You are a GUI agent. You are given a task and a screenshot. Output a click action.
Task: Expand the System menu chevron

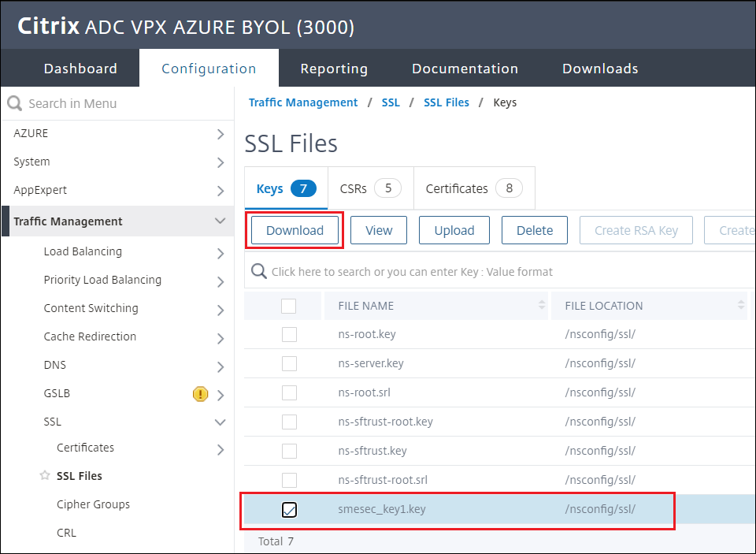point(220,162)
